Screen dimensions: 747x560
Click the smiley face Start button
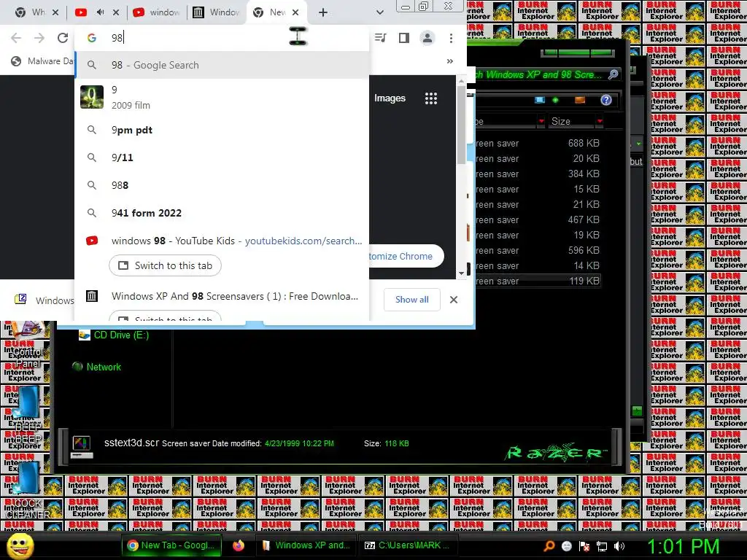click(x=20, y=546)
